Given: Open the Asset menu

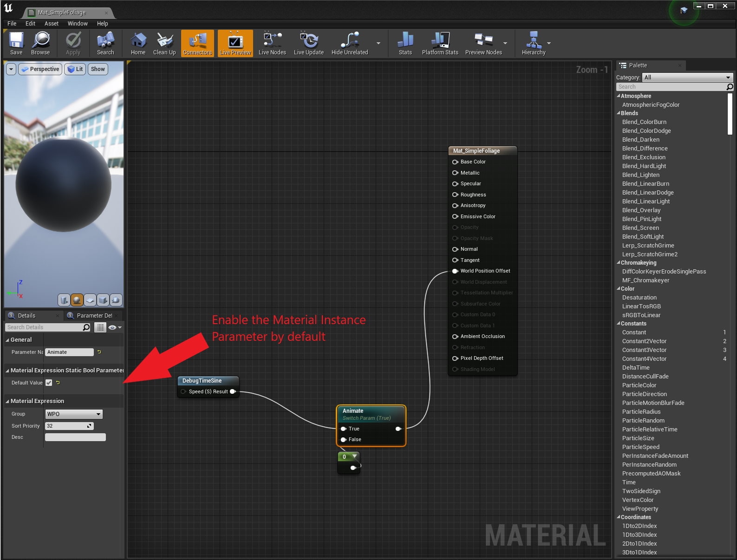Looking at the screenshot, I should [x=51, y=23].
